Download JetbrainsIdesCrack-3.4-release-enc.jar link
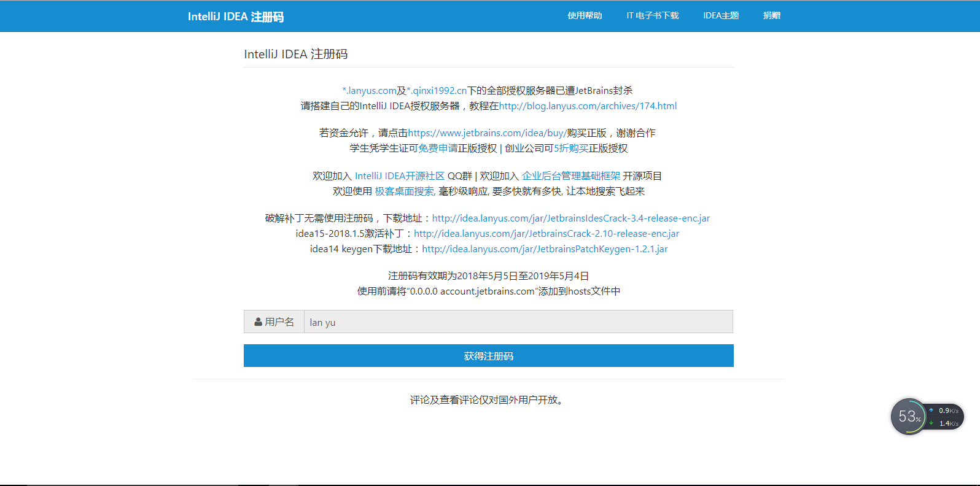 (x=571, y=218)
